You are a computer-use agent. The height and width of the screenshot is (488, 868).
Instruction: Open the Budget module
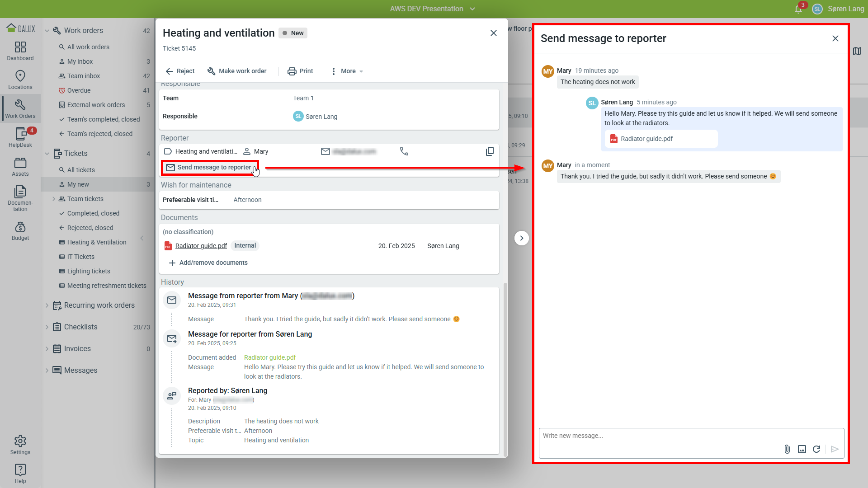[x=20, y=231]
